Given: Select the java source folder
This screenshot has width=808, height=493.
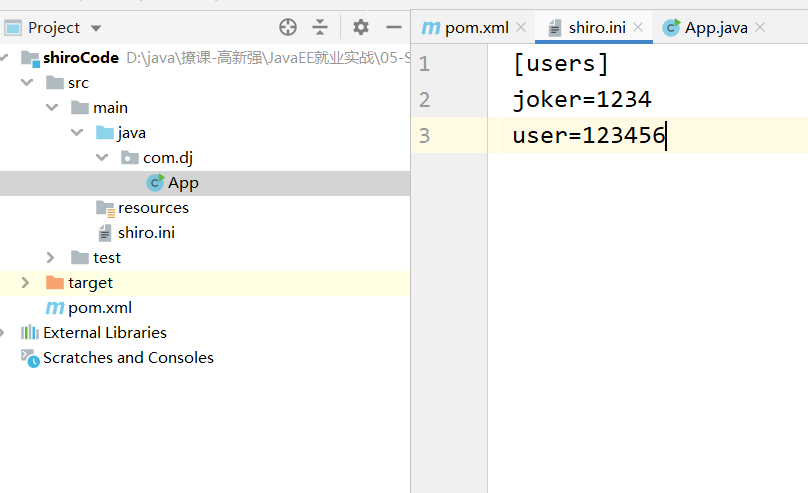Looking at the screenshot, I should [x=131, y=133].
